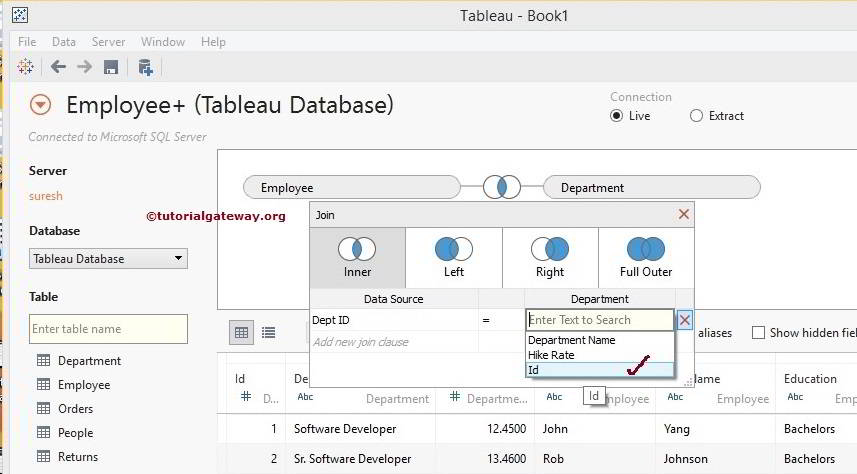Screen dimensions: 857x474
Task: Click the 13.4600 cell
Action: [506, 459]
